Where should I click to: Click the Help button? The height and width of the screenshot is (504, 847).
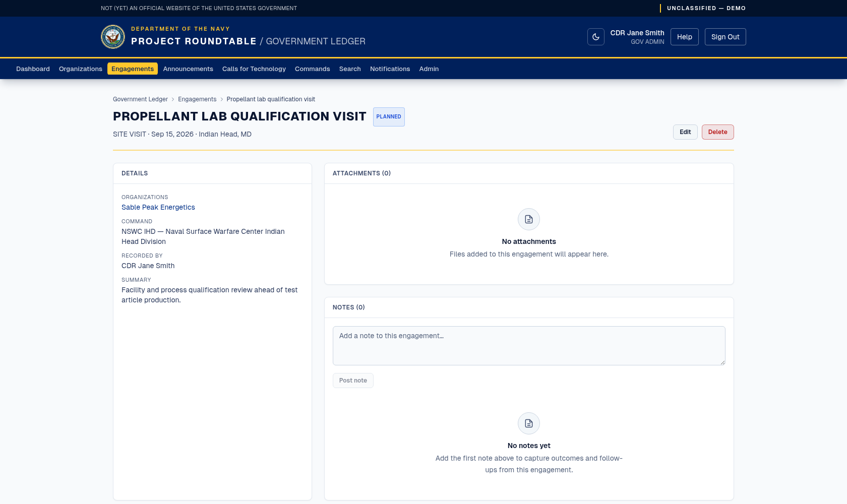685,37
